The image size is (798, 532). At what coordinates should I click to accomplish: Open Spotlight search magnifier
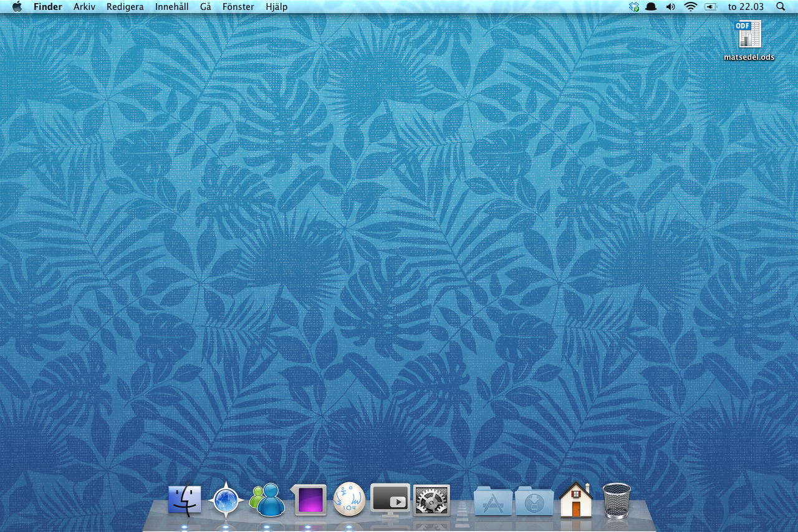click(x=781, y=7)
